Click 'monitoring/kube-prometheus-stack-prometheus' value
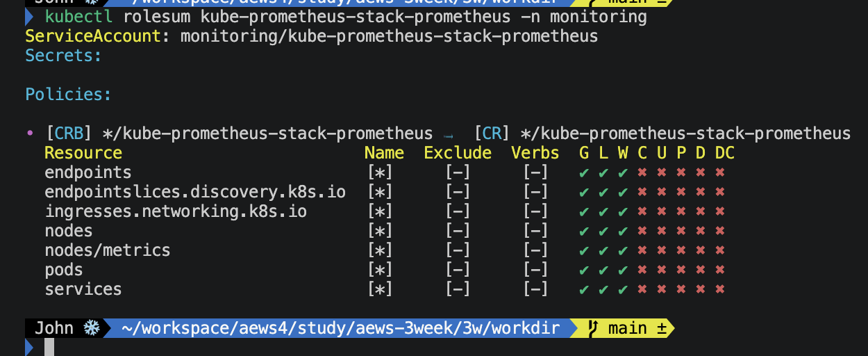The height and width of the screenshot is (356, 868). 390,36
